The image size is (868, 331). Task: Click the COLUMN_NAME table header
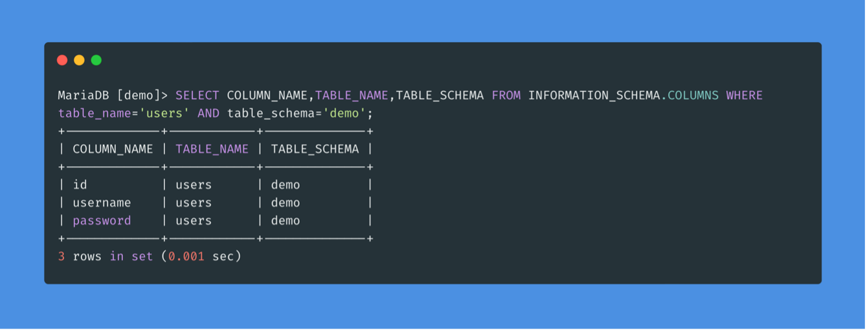(x=113, y=149)
